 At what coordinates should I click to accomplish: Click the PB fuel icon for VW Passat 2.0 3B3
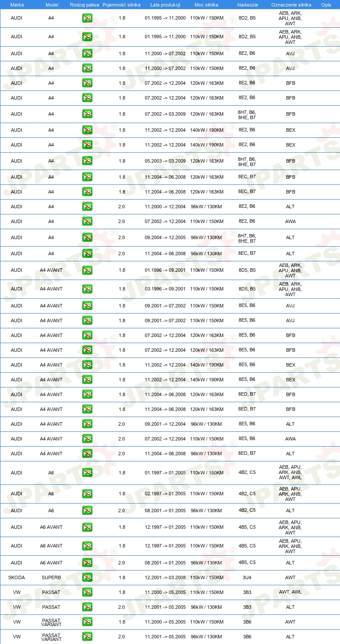click(87, 607)
